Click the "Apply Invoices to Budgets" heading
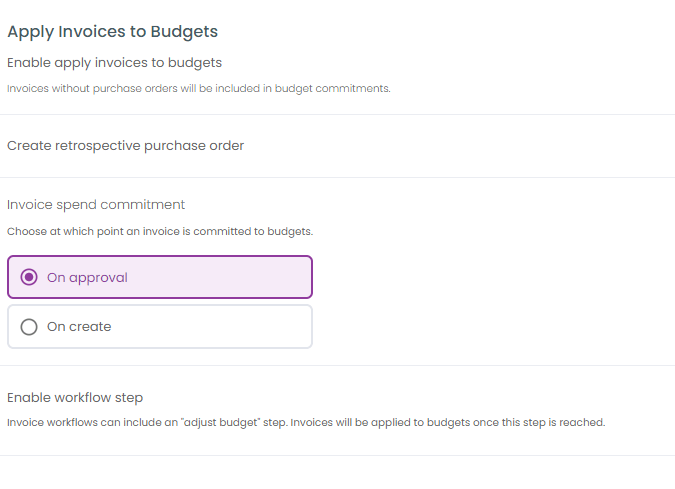This screenshot has width=675, height=489. click(113, 32)
